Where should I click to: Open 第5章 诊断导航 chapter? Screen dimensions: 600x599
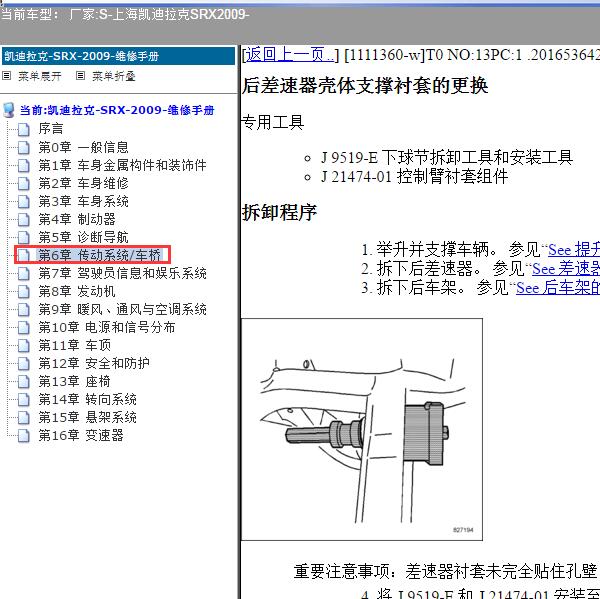(x=83, y=237)
